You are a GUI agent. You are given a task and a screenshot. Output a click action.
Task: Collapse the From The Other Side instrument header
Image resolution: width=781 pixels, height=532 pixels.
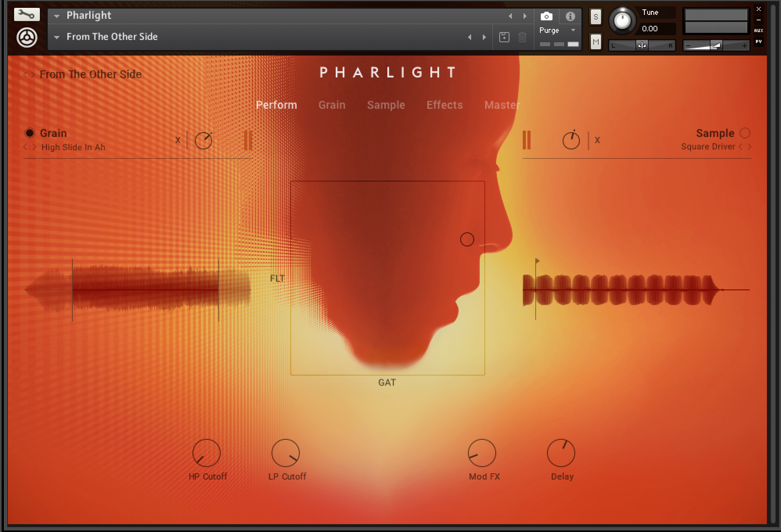tap(56, 36)
